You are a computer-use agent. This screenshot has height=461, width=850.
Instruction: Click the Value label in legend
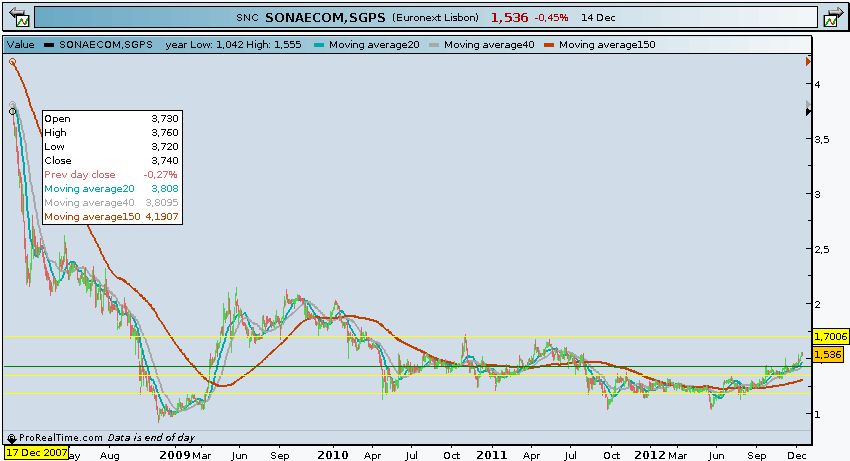pos(21,45)
